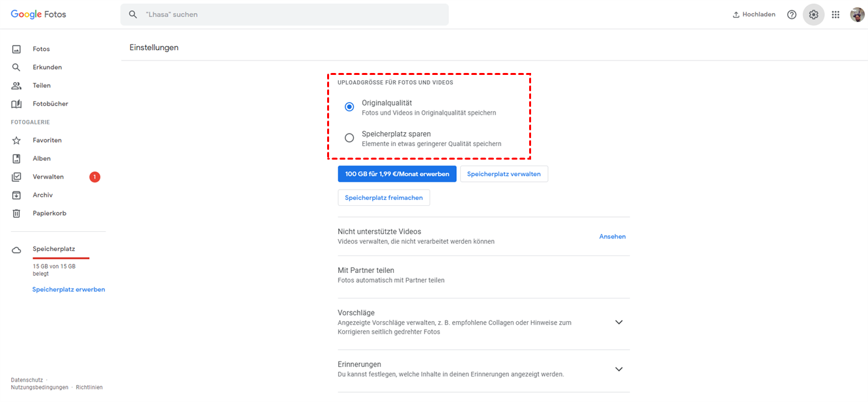This screenshot has height=402, width=868.
Task: Select the Originalqualität radio button
Action: click(x=349, y=107)
